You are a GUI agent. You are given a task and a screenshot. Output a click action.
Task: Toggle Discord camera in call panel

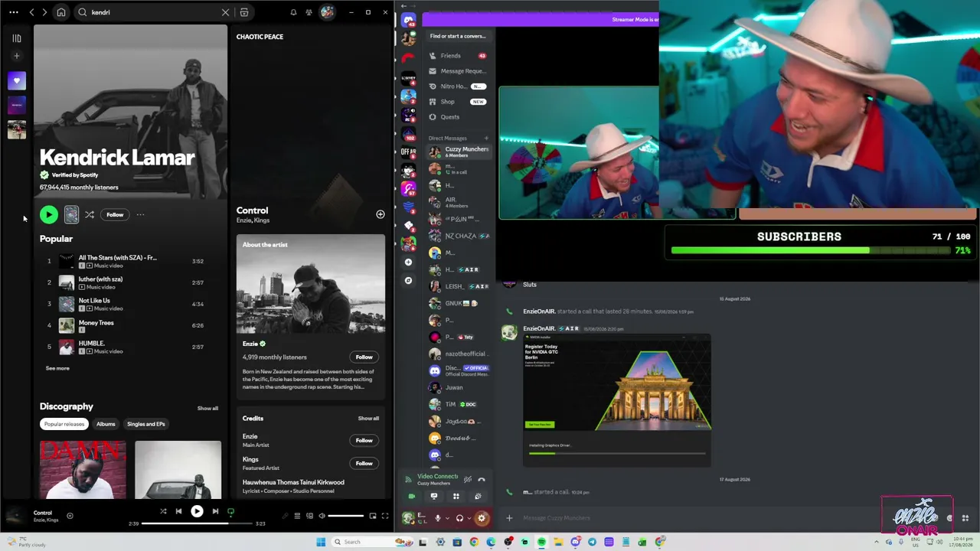tap(412, 497)
